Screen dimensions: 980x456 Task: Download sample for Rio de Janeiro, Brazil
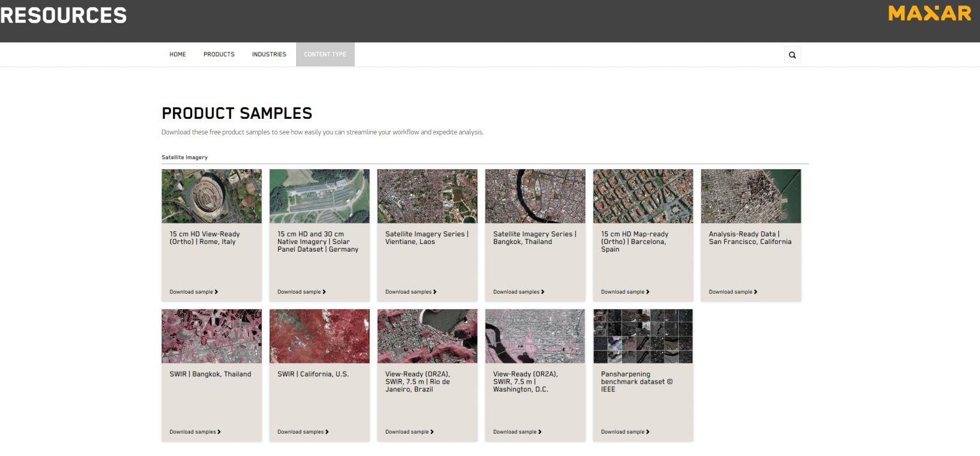click(x=409, y=432)
